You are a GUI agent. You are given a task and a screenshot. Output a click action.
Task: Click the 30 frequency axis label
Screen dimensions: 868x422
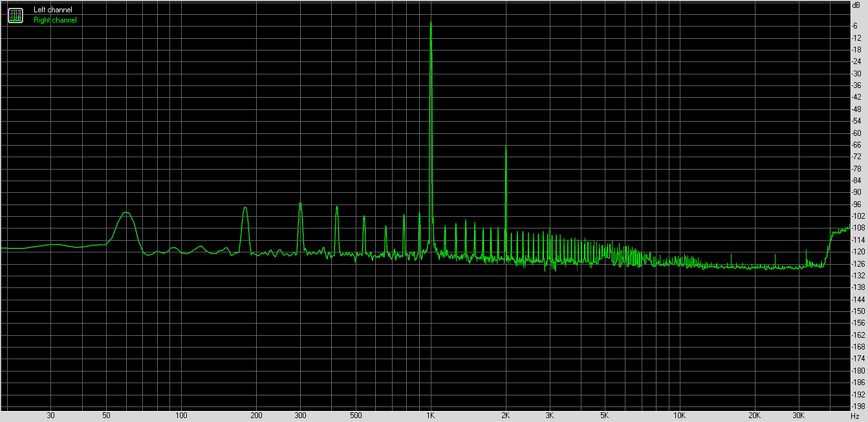tap(50, 416)
